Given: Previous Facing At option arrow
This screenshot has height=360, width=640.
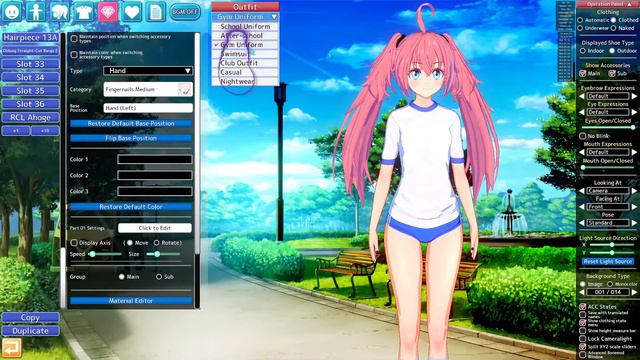Looking at the screenshot, I should point(582,207).
